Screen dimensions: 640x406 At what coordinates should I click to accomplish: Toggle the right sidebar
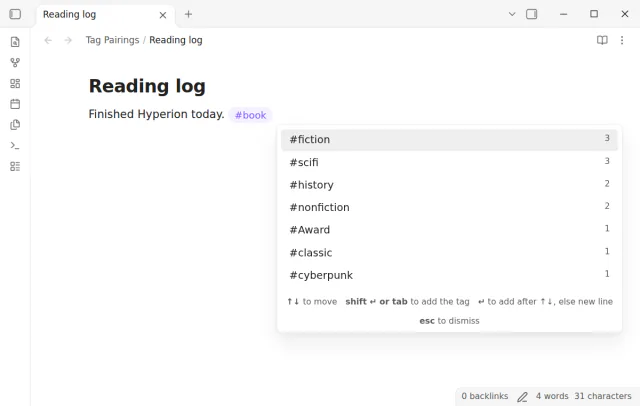tap(531, 14)
